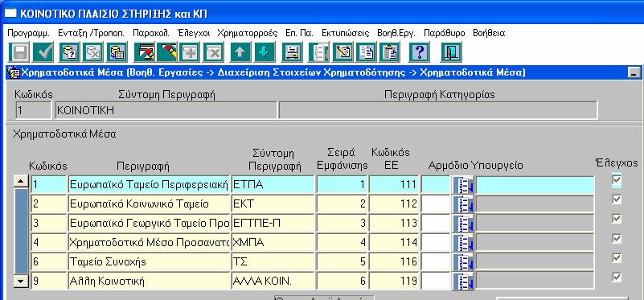644x300 pixels.
Task: Open the Βοήθεια menu
Action: coord(489,33)
